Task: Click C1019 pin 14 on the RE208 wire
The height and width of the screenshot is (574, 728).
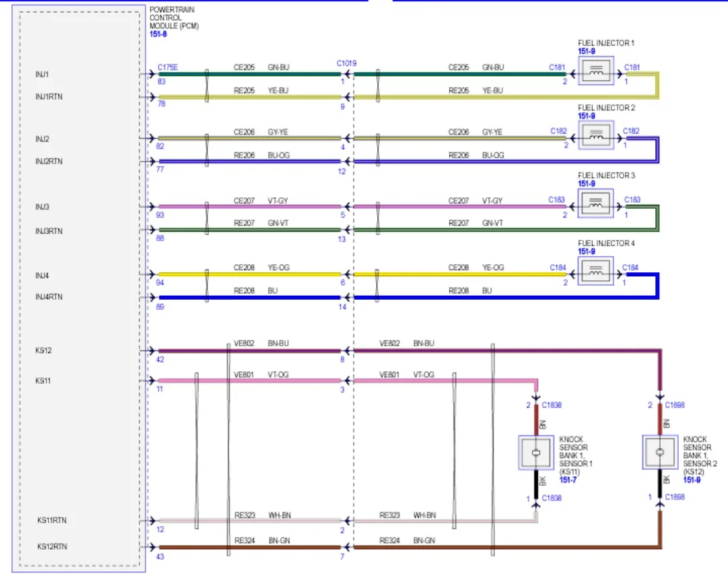Action: [343, 307]
